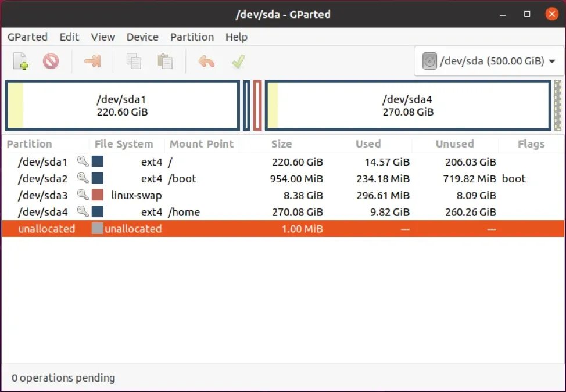
Task: Open the /dev/sda (500.00 GiB) device dropdown
Action: tap(489, 61)
